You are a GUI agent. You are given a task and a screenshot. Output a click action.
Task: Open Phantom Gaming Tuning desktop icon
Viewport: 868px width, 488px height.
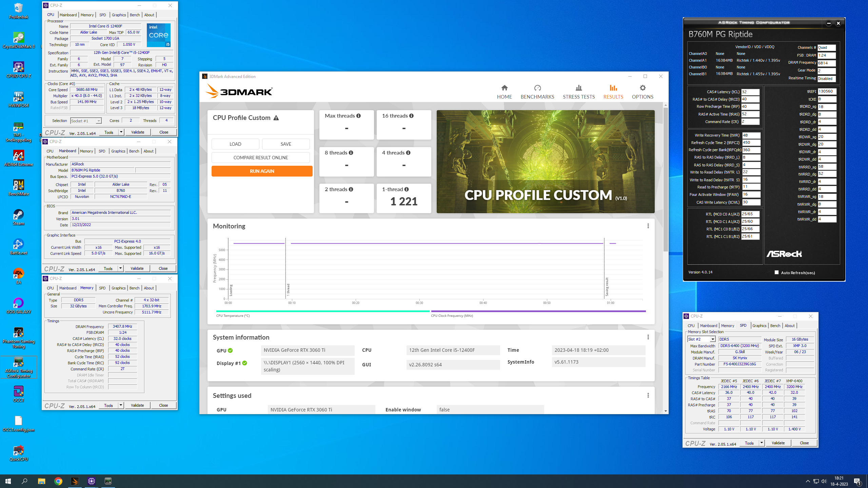pos(19,338)
